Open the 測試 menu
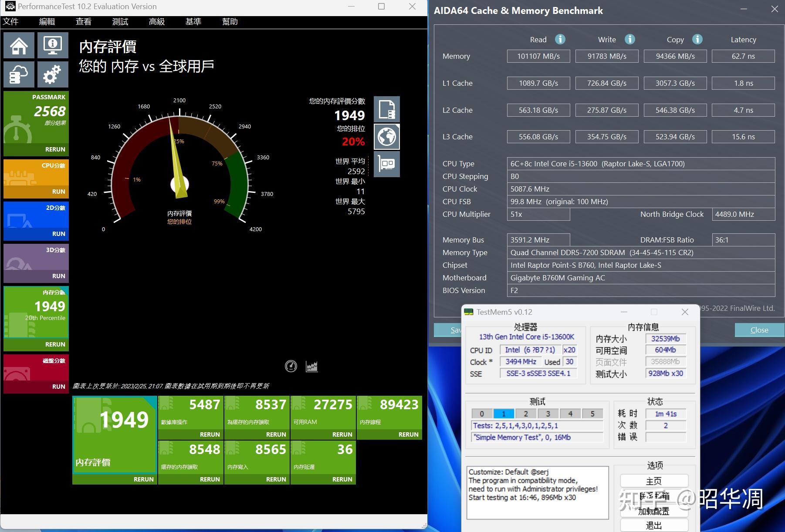The width and height of the screenshot is (785, 532). click(x=120, y=22)
